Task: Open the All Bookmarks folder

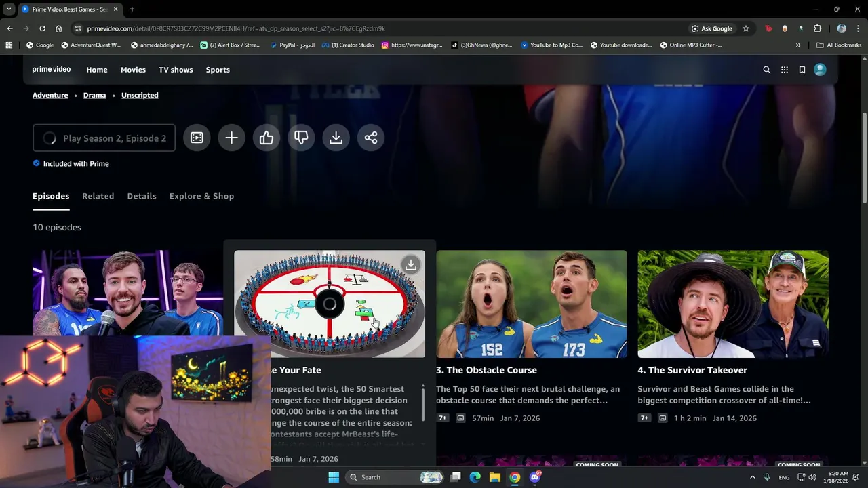Action: click(840, 45)
